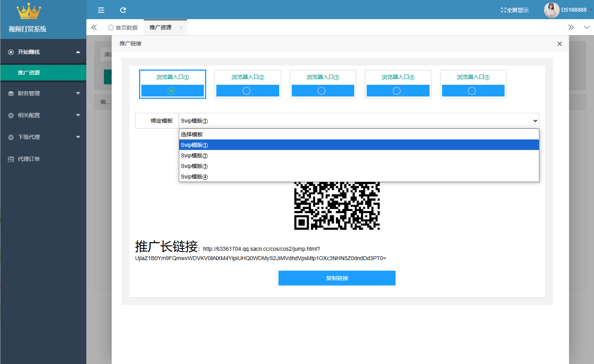The image size is (594, 364).
Task: Click the gear icon beside 相关配置
Action: point(11,115)
